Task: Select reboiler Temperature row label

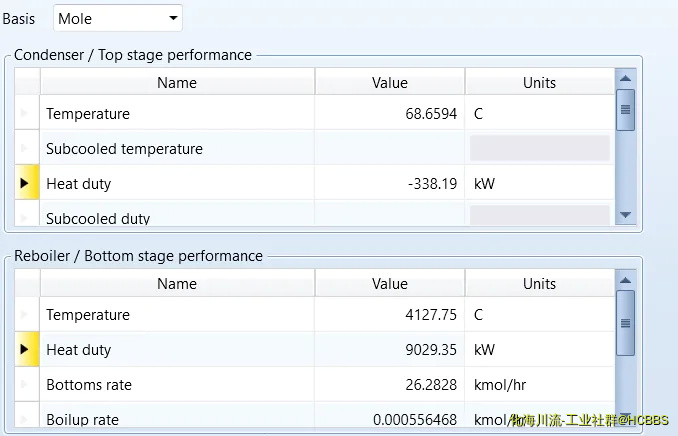Action: point(88,314)
